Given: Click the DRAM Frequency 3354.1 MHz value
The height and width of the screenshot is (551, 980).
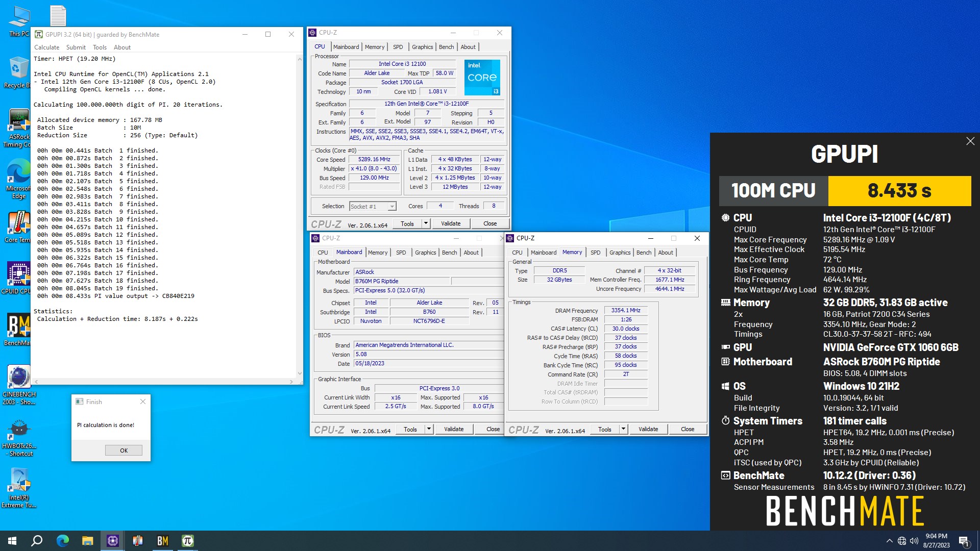Looking at the screenshot, I should tap(626, 311).
